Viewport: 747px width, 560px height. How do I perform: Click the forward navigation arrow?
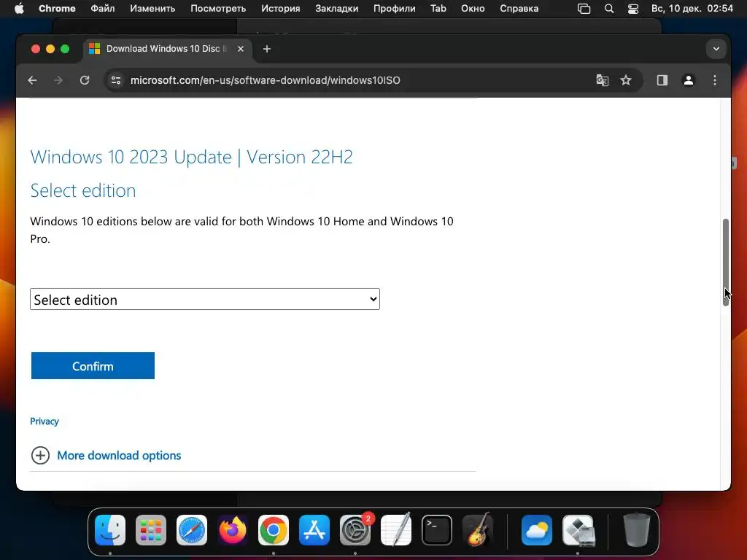pos(58,80)
